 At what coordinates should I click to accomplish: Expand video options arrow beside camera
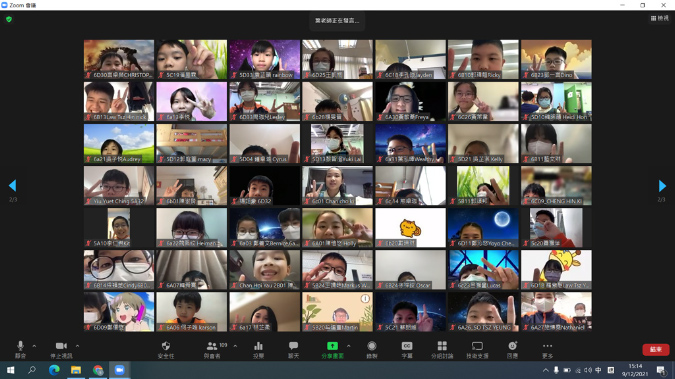(77, 346)
